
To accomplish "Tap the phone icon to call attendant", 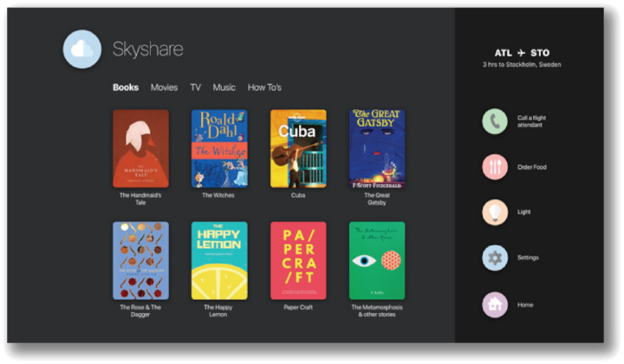I will (x=495, y=121).
